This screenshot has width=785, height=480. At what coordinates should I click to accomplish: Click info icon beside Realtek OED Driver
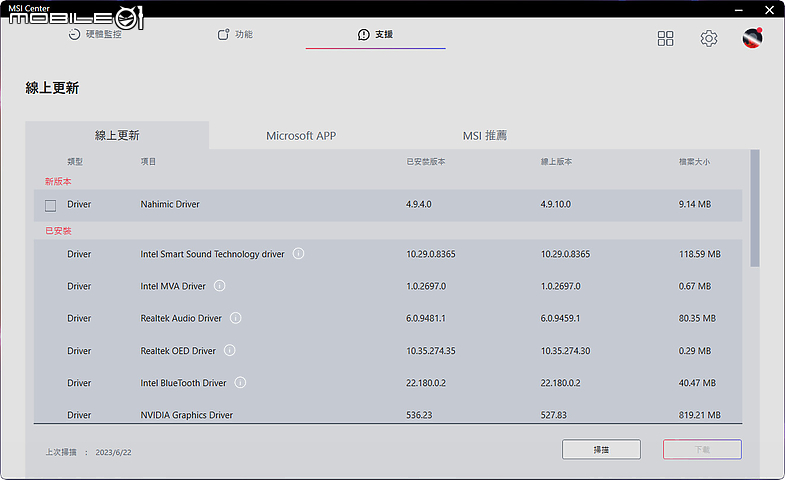point(229,350)
